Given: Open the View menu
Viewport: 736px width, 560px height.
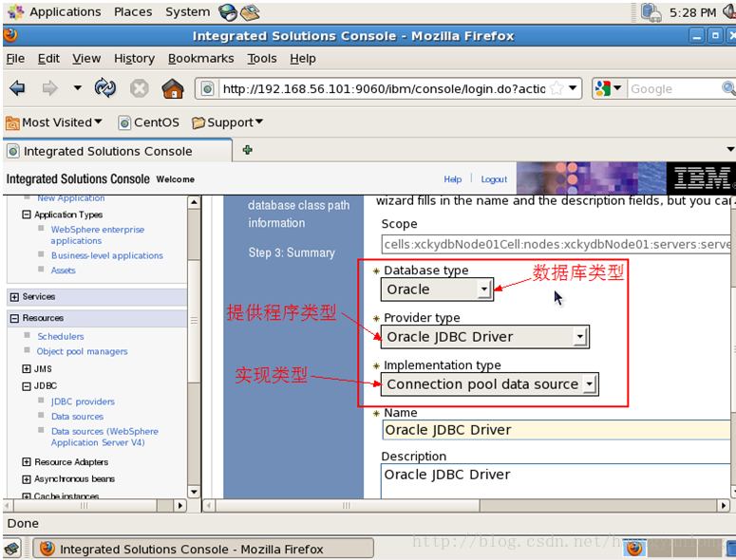Looking at the screenshot, I should coord(86,59).
